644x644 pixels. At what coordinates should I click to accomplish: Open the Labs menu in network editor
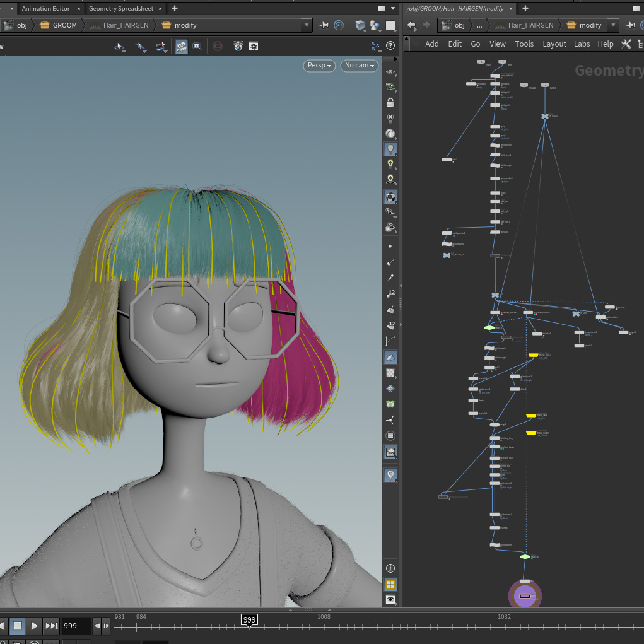click(582, 44)
